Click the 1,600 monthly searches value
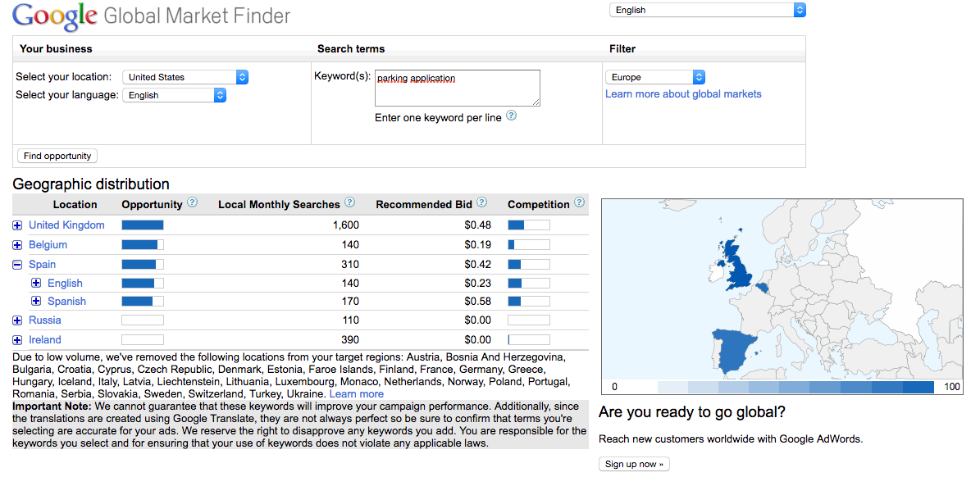Image resolution: width=980 pixels, height=477 pixels. pos(345,225)
